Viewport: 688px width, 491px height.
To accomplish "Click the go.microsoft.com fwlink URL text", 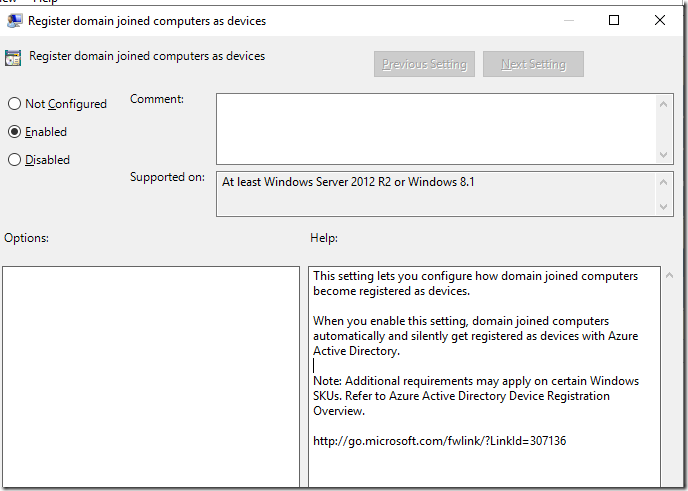I will click(x=440, y=441).
